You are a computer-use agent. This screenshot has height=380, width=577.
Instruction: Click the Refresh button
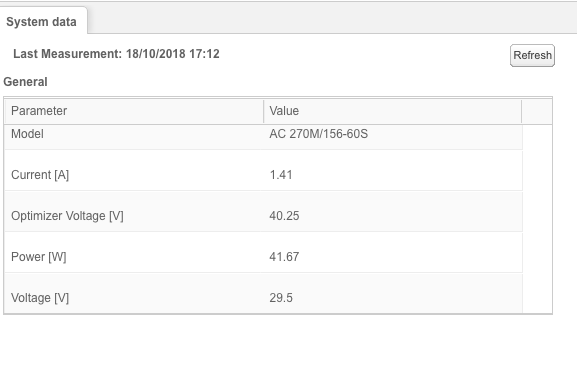(x=532, y=56)
